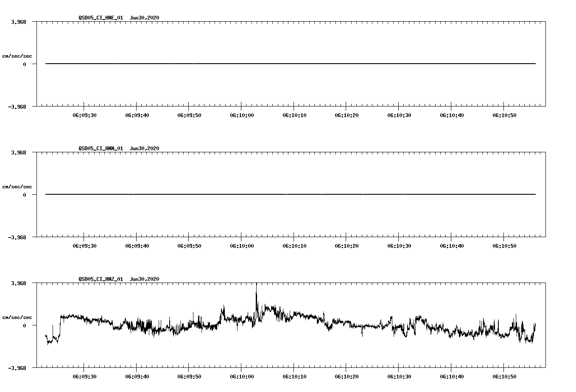Image resolution: width=576 pixels, height=392 pixels.
Task: Click the 06:10:00 label on the HNE plot
Action: [242, 115]
